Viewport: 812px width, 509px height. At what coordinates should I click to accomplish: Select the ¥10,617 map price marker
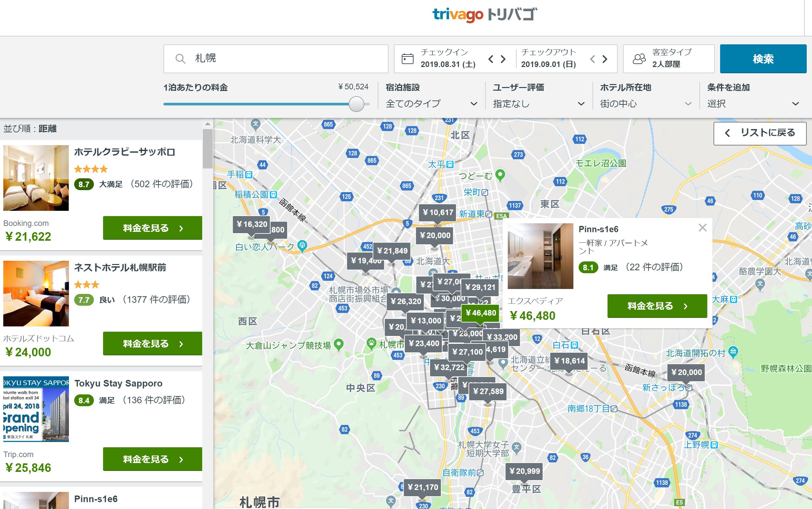pyautogui.click(x=437, y=212)
